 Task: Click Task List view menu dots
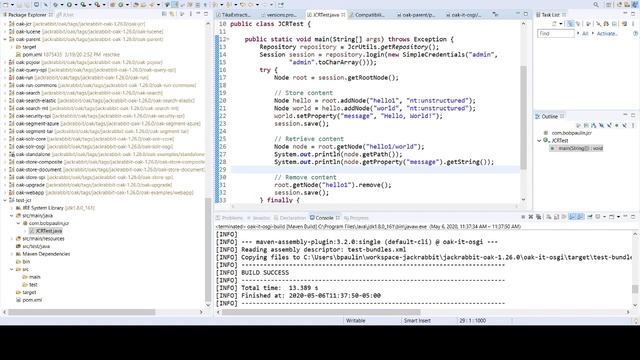click(x=633, y=24)
